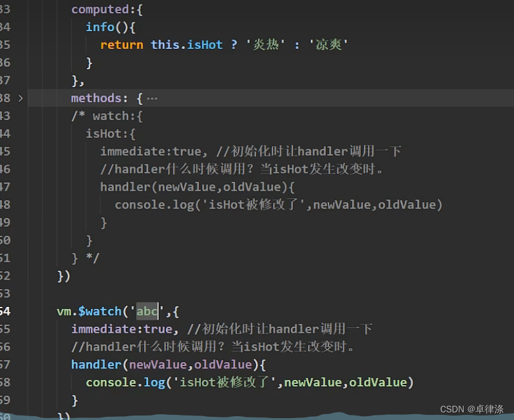Click 'vm' on line 54

(x=64, y=311)
